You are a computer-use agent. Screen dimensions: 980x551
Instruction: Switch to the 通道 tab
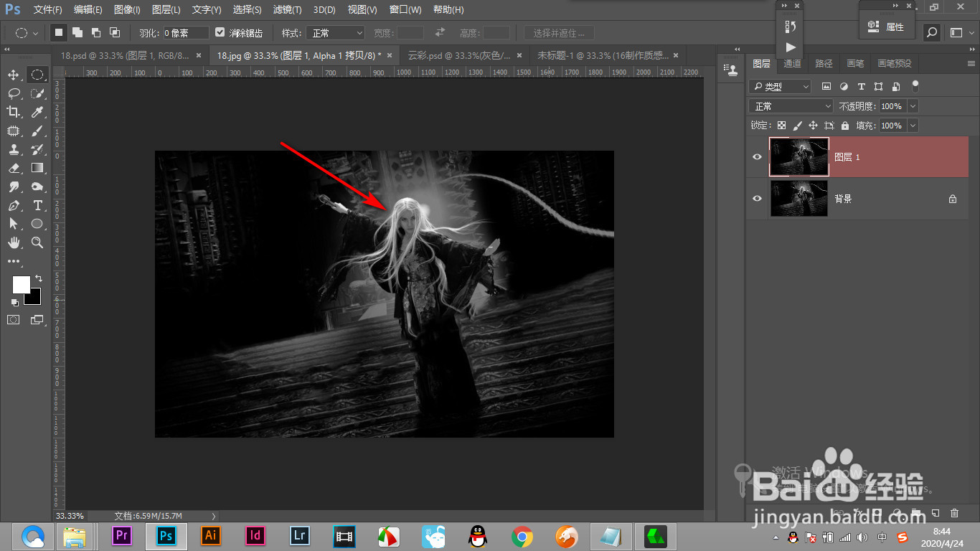click(792, 64)
